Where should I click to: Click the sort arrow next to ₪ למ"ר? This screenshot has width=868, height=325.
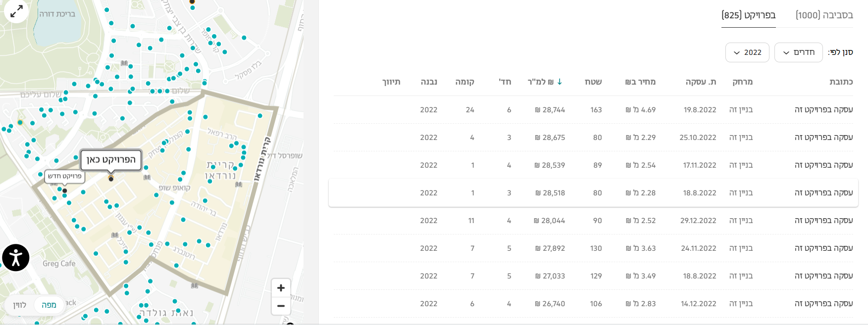(x=560, y=82)
